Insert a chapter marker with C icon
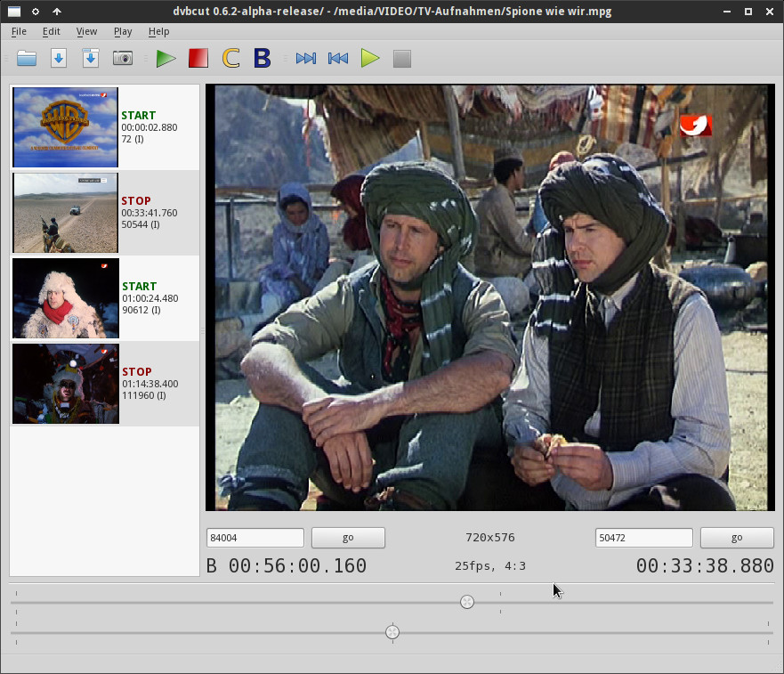Screen dimensions: 784x674 pos(230,59)
